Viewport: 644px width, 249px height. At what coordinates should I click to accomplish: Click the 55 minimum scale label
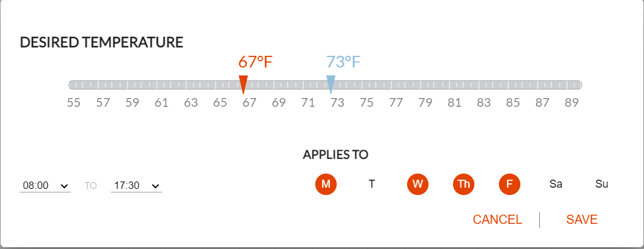click(x=73, y=102)
